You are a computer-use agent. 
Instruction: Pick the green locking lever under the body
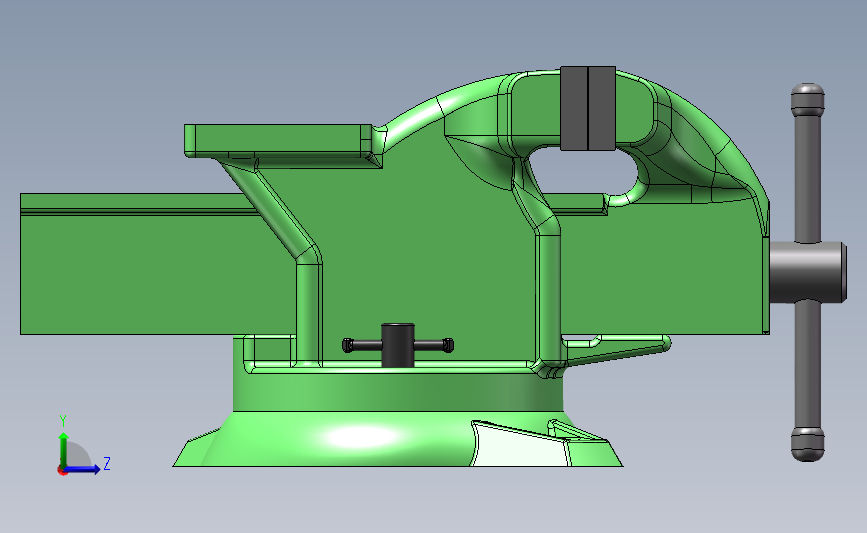(617, 349)
